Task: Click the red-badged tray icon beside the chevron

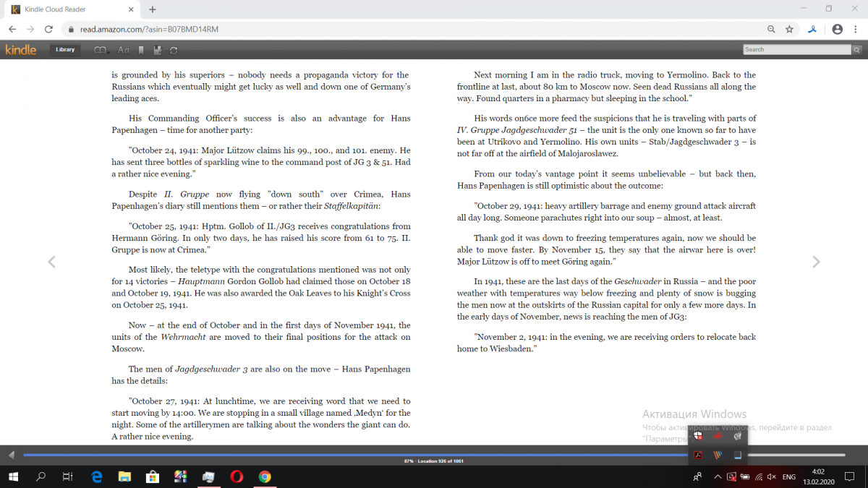Action: tap(731, 477)
